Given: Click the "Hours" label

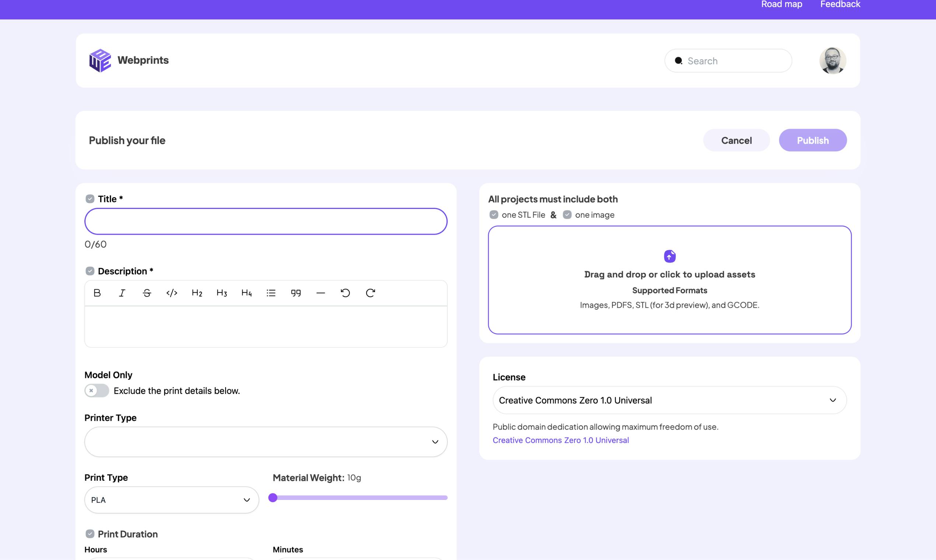Looking at the screenshot, I should coord(96,549).
